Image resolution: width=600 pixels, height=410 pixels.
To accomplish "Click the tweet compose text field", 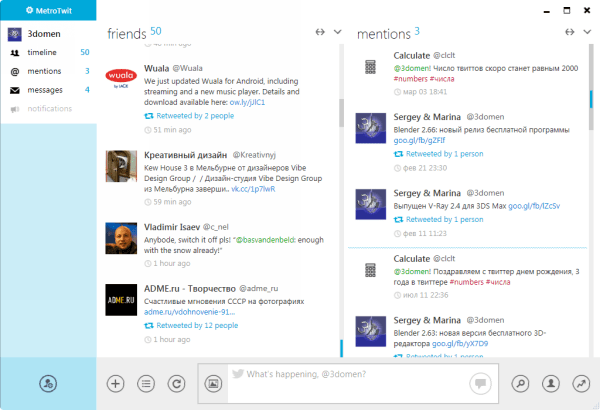I will 348,384.
